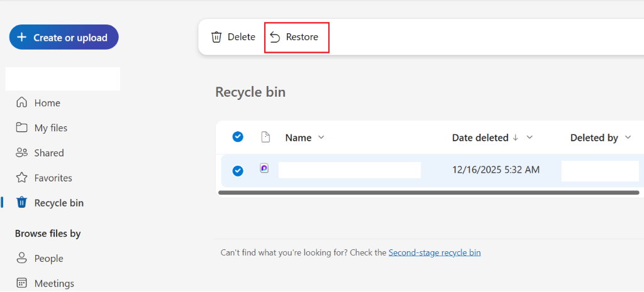This screenshot has height=292, width=644.
Task: Click the Home house icon in sidebar
Action: 22,102
